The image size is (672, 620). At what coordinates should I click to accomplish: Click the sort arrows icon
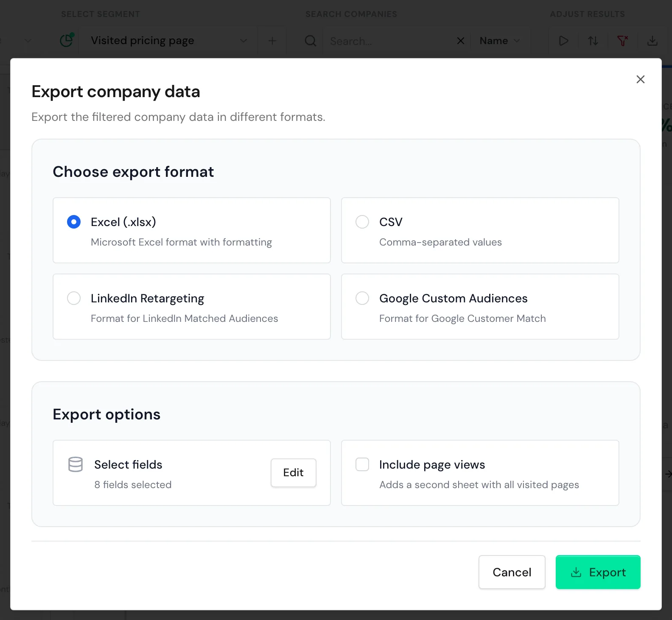(x=593, y=41)
